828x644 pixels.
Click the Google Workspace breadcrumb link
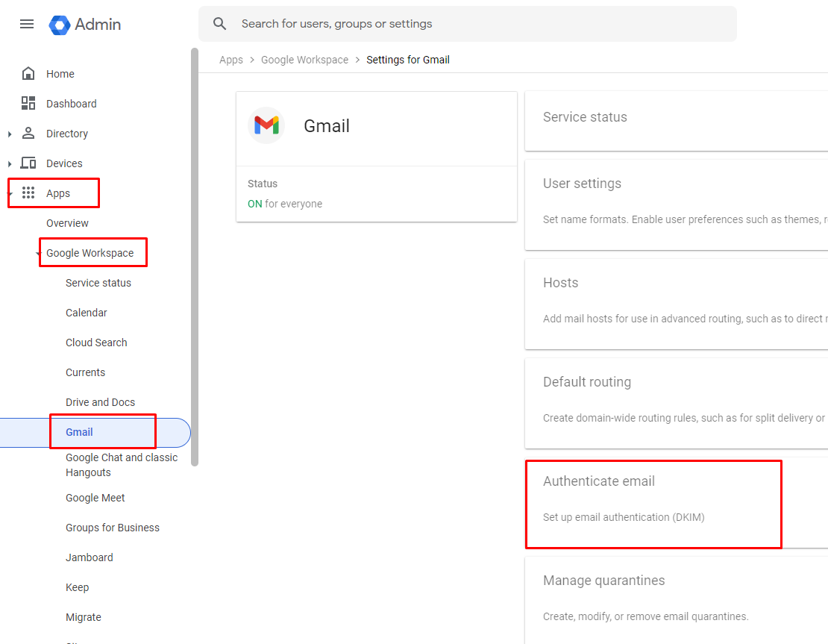(x=304, y=60)
